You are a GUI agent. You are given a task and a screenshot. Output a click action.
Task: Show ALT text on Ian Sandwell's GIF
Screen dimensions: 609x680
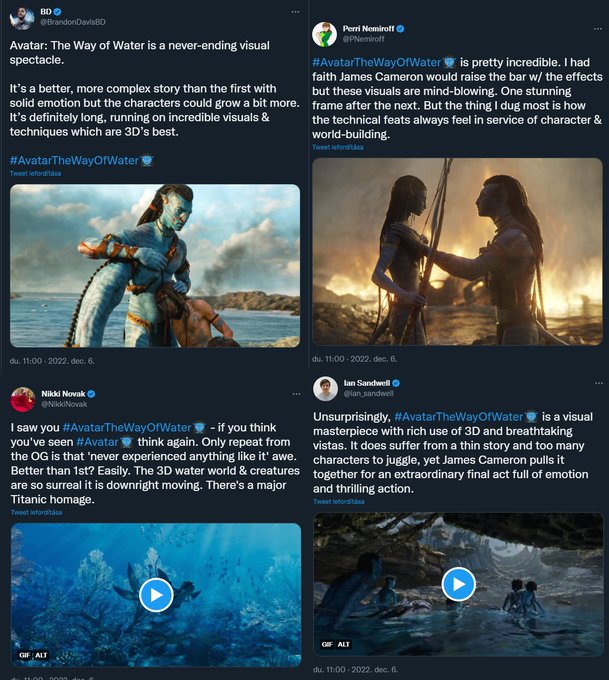(344, 644)
